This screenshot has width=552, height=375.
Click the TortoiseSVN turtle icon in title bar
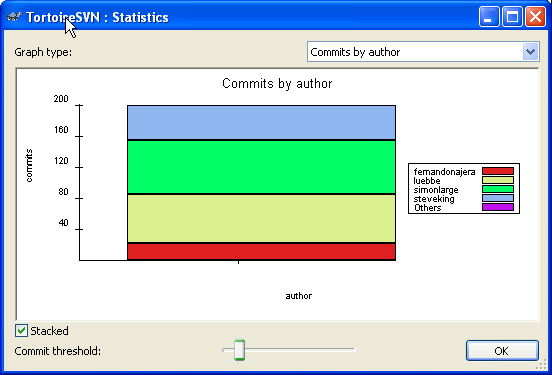14,17
